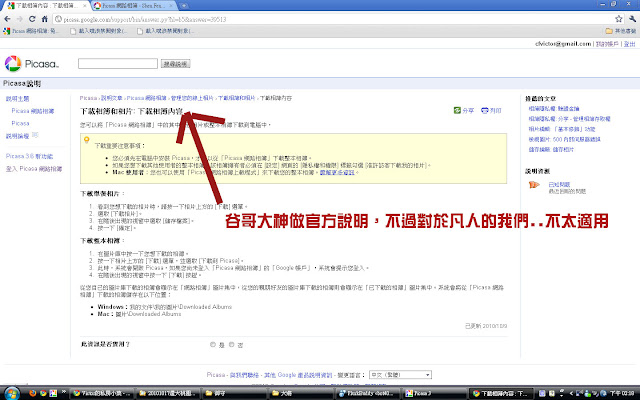Viewport: 640px width, 400px height.
Task: Bookmark page with the star icon
Action: 619,19
